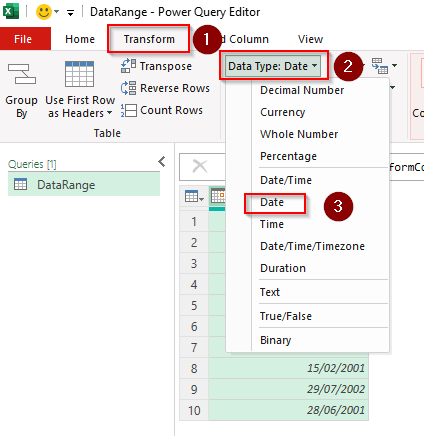Viewport: 424px width, 436px height.
Task: Select row number 5
Action: click(x=194, y=306)
